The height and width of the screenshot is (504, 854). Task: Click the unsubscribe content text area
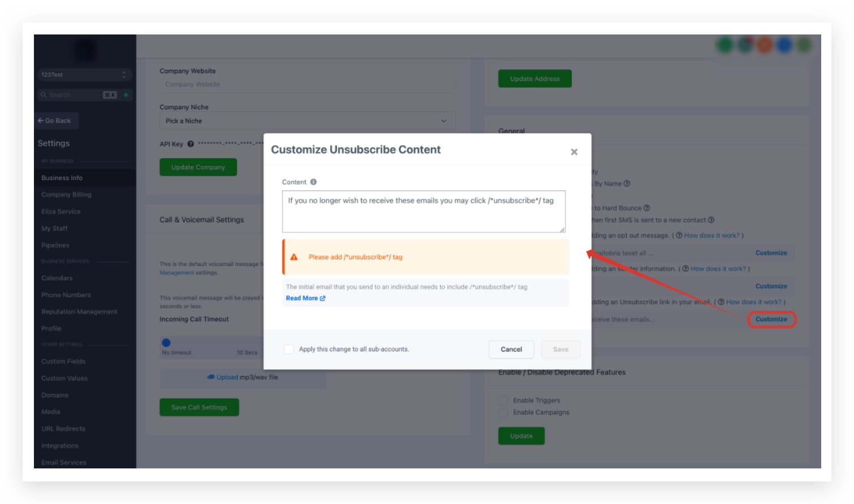point(424,211)
